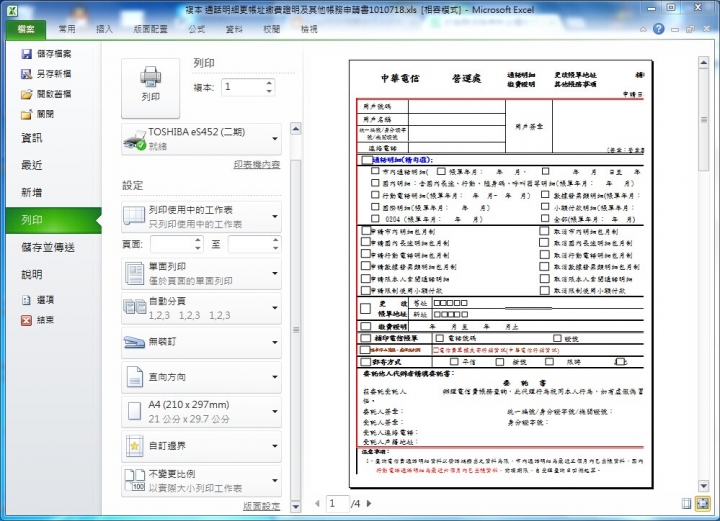The width and height of the screenshot is (720, 521).
Task: Open the no scaling dropdown
Action: pyautogui.click(x=201, y=481)
